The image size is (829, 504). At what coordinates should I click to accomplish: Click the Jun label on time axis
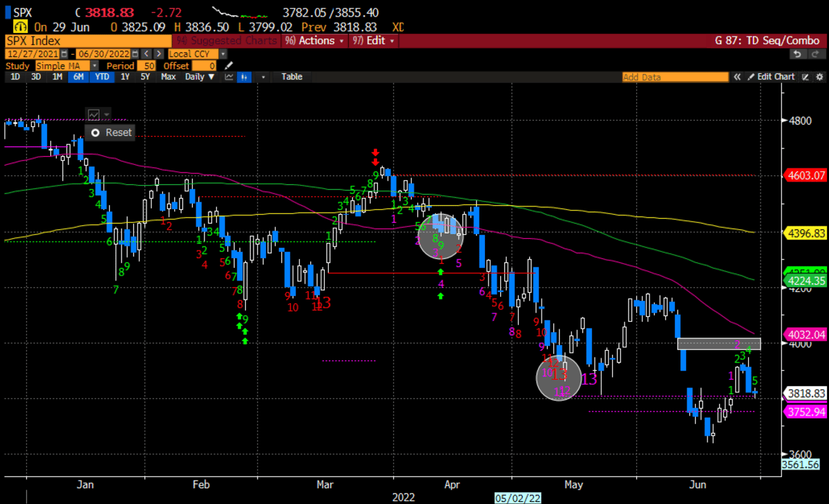pos(699,485)
